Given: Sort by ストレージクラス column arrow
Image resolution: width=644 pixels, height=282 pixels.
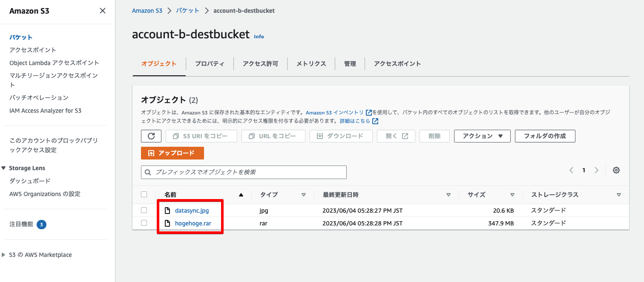Looking at the screenshot, I should point(619,195).
